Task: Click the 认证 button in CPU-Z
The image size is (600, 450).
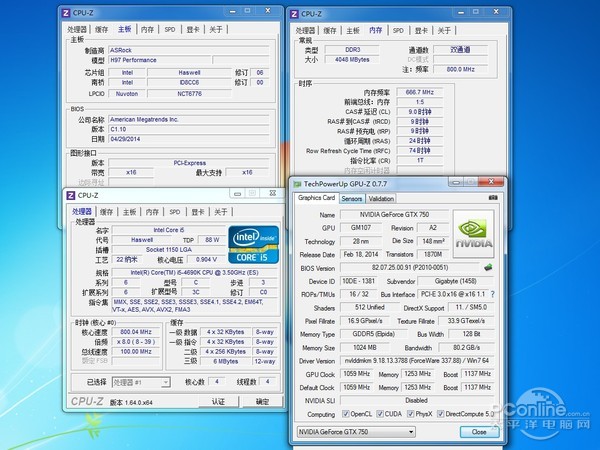Action: coord(218,401)
